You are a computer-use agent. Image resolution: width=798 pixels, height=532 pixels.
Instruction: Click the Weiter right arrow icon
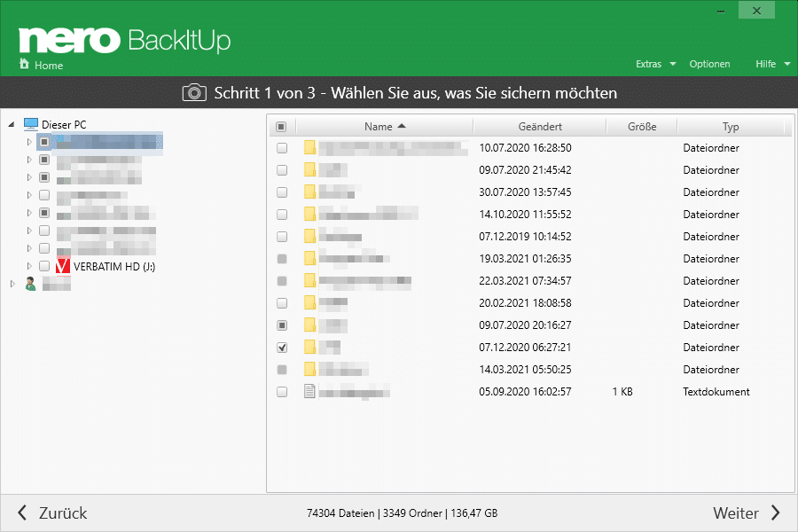click(775, 513)
